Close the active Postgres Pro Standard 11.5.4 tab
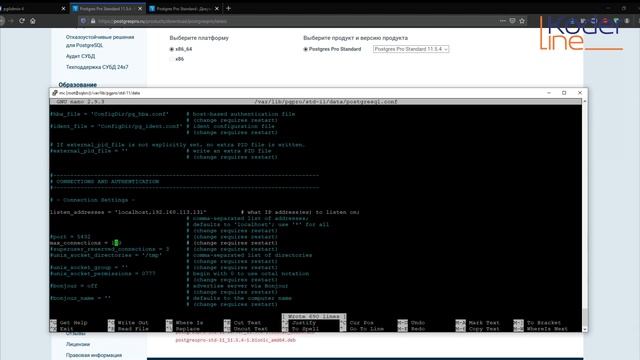640x360 pixels. coord(140,8)
